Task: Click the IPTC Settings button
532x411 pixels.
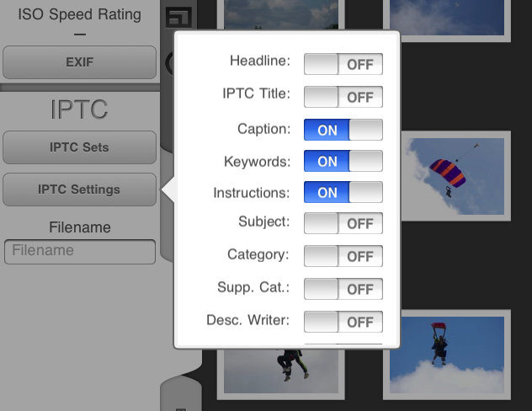Action: pyautogui.click(x=79, y=189)
